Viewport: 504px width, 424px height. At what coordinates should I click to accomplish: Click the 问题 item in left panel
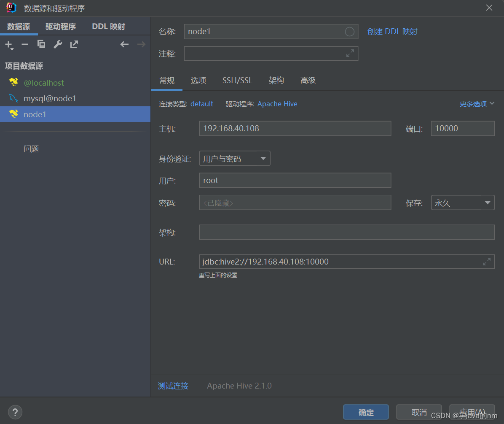pyautogui.click(x=31, y=149)
